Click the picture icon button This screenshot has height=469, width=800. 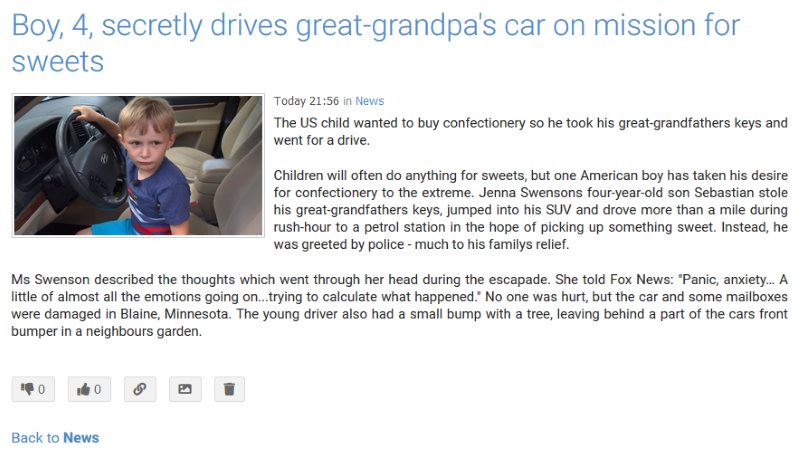pyautogui.click(x=185, y=389)
